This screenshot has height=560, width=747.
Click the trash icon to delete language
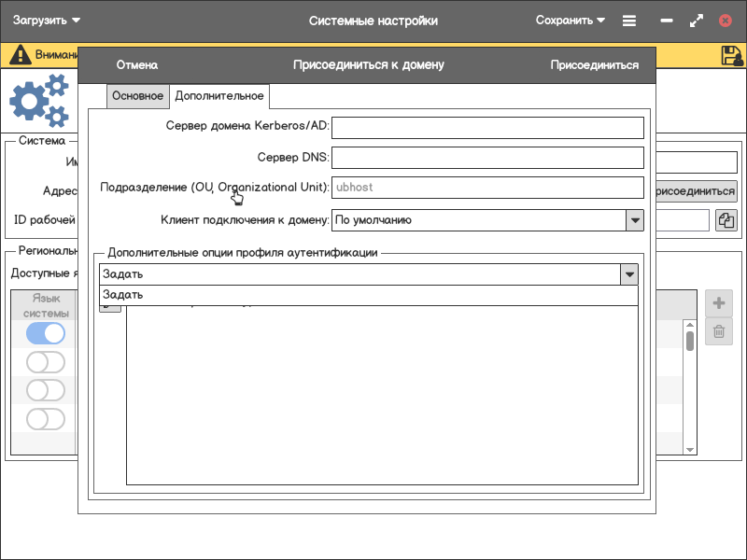click(x=719, y=331)
